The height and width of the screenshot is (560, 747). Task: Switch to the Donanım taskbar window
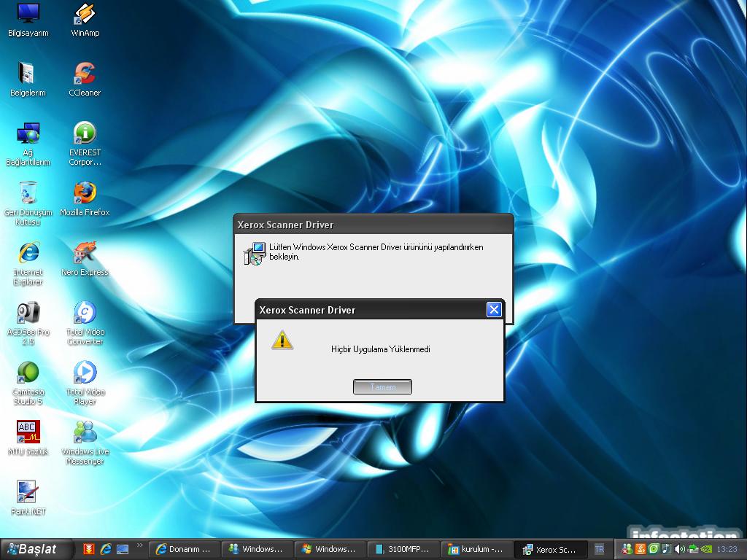tap(184, 549)
